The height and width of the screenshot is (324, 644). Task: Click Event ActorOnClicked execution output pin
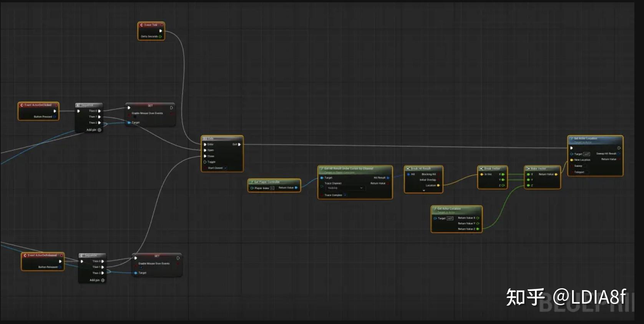pyautogui.click(x=55, y=111)
